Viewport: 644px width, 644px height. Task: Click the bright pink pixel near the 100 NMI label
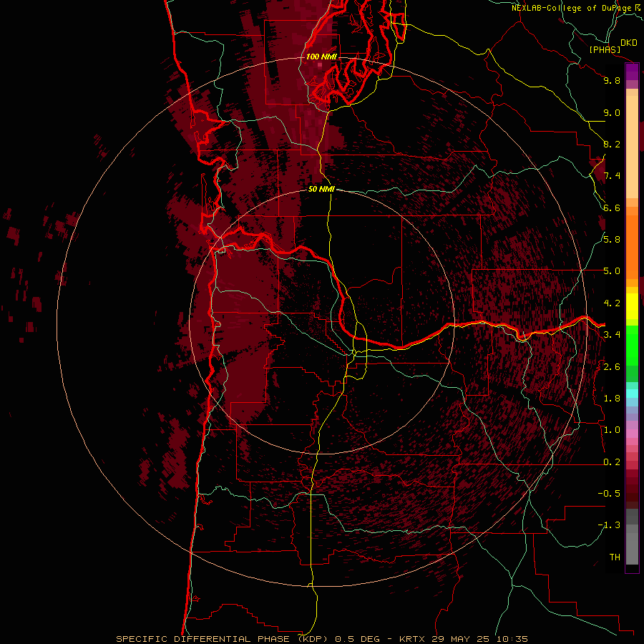(320, 64)
